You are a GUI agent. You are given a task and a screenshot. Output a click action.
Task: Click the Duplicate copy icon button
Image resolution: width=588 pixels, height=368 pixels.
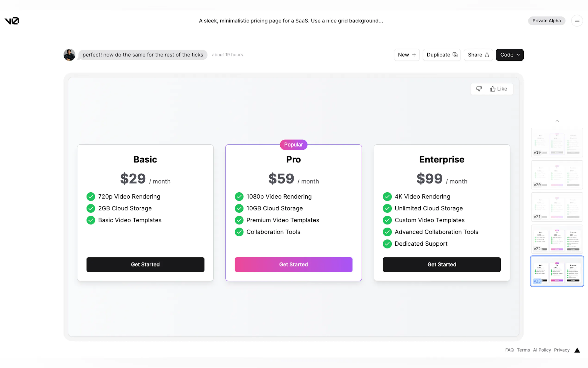click(441, 55)
